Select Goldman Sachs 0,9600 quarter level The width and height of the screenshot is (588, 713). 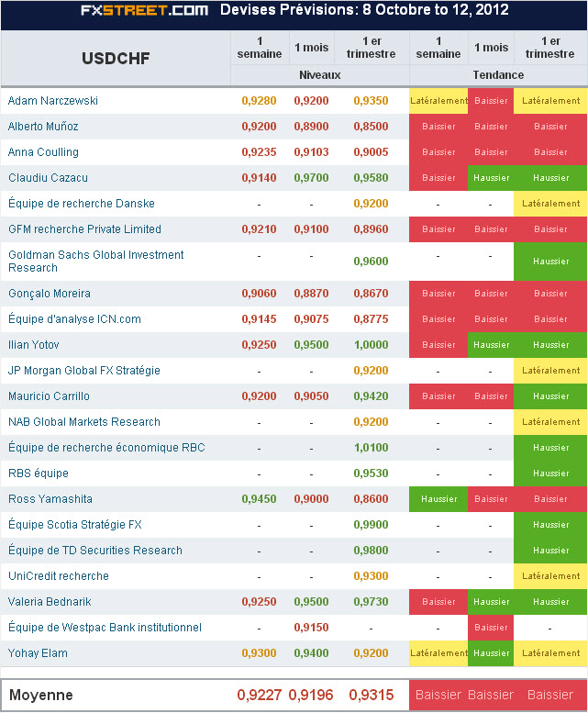tap(371, 261)
